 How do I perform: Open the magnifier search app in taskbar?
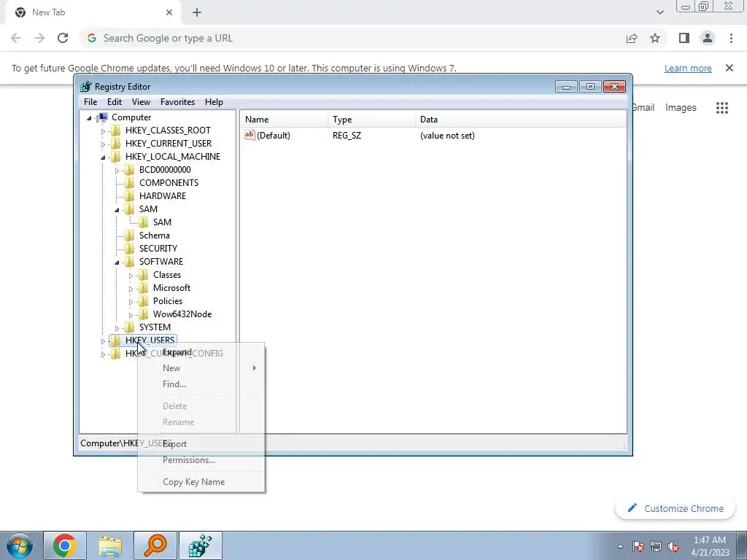point(155,545)
